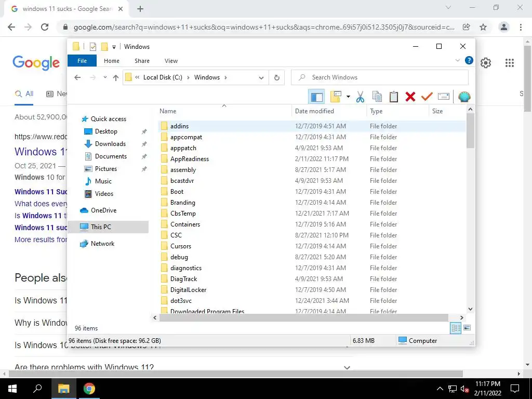532x399 pixels.
Task: Open the View ribbon tab
Action: point(171,61)
